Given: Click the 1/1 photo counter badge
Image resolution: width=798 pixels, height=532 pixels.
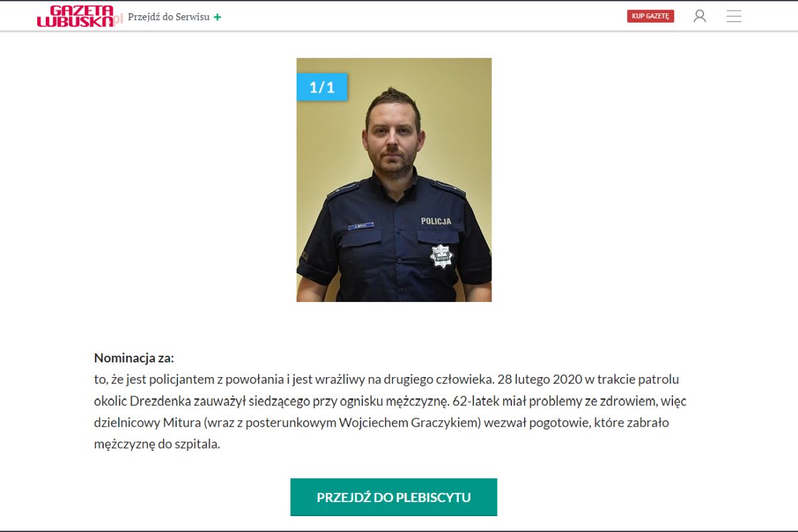Looking at the screenshot, I should point(322,87).
